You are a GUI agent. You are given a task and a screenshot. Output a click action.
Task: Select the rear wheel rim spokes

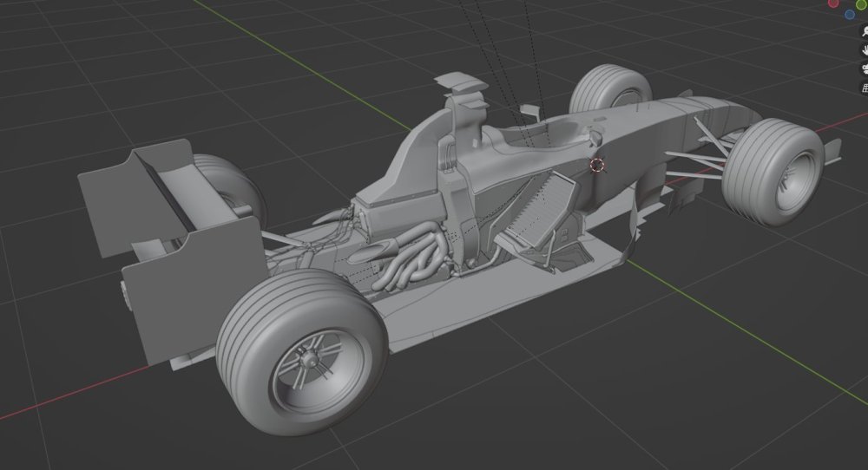coord(317,371)
